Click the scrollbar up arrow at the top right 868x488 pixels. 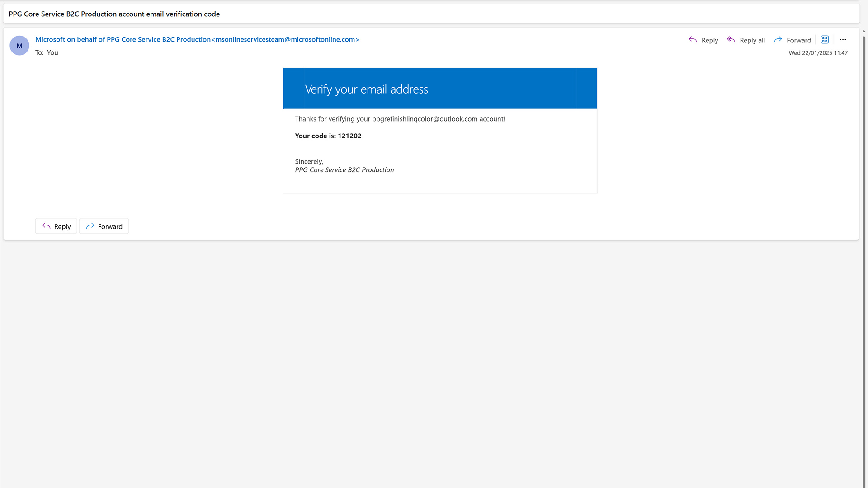pyautogui.click(x=864, y=31)
